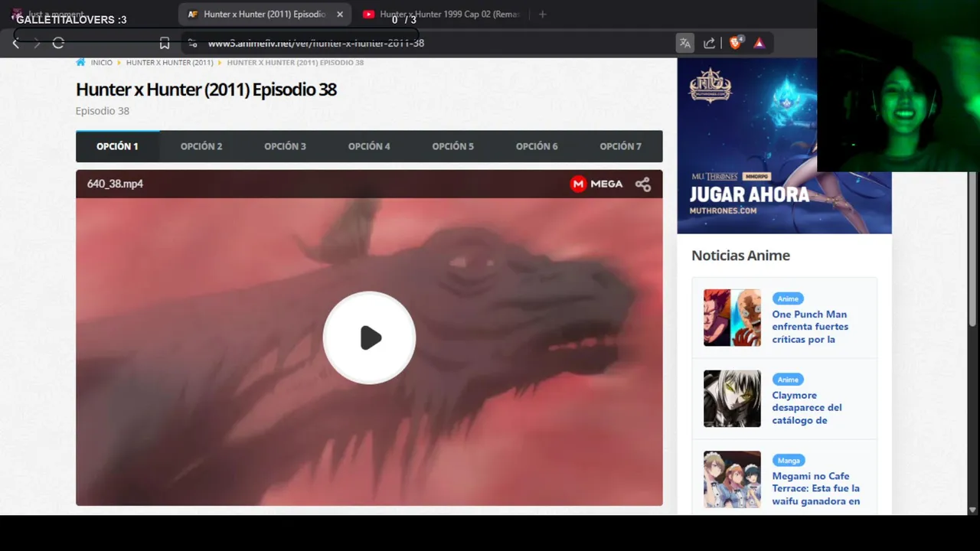Click the home icon in breadcrumb
The height and width of the screenshot is (551, 980).
[x=80, y=63]
